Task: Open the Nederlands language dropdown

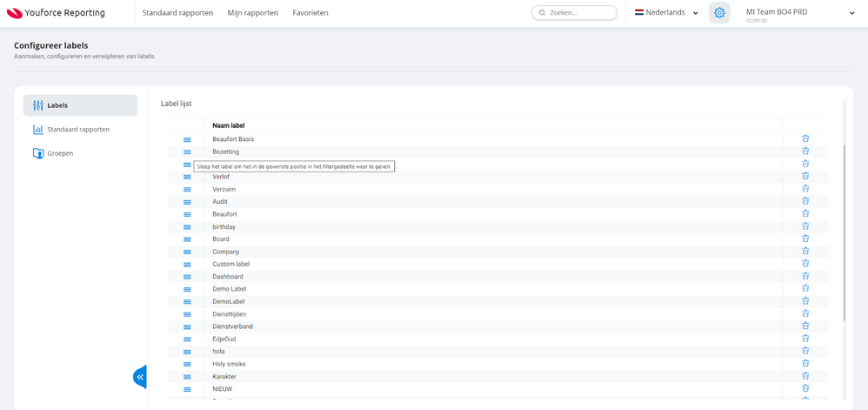Action: (x=667, y=13)
